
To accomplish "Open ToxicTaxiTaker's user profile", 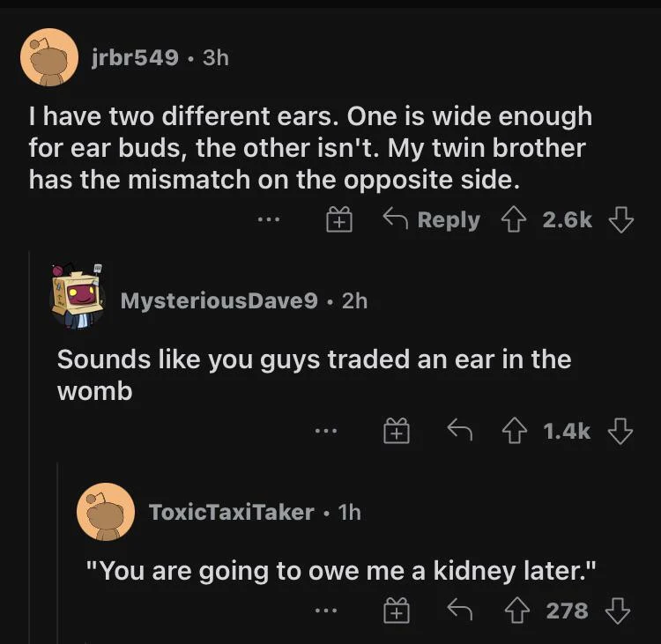I will coord(232,512).
